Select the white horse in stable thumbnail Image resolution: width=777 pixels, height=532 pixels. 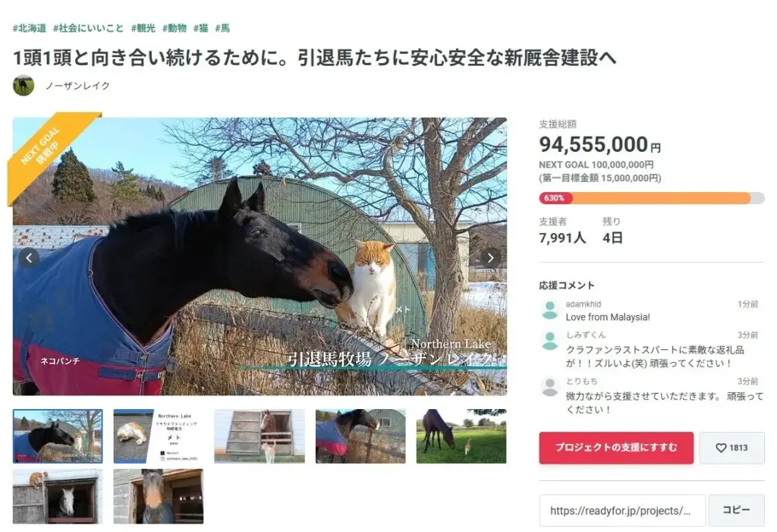58,496
